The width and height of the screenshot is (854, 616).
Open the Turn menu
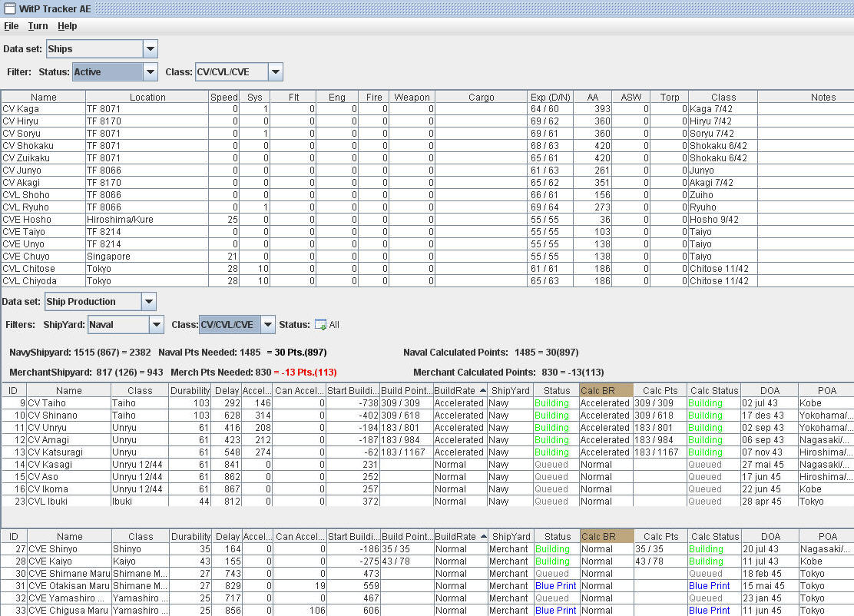(38, 26)
